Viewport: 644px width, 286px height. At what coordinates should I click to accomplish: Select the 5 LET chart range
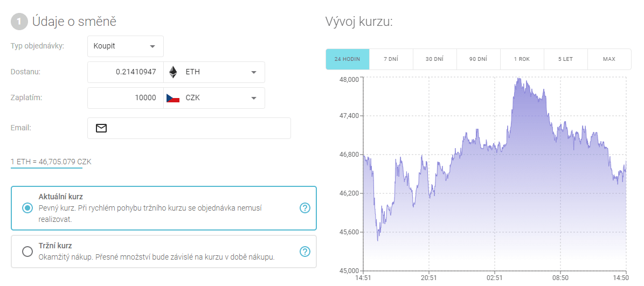[x=565, y=59]
